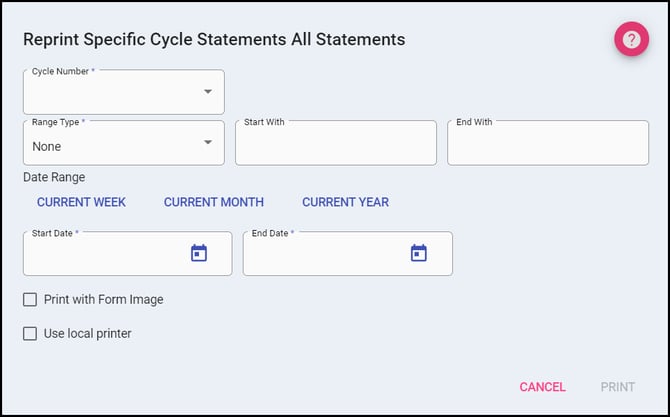Expand the Cycle Number dropdown arrow

[x=208, y=92]
